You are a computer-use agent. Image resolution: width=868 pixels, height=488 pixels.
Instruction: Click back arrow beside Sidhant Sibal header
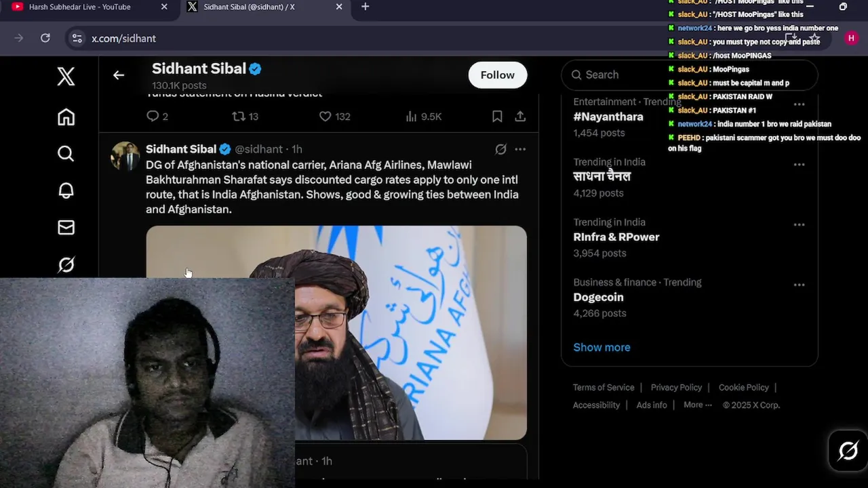(119, 75)
